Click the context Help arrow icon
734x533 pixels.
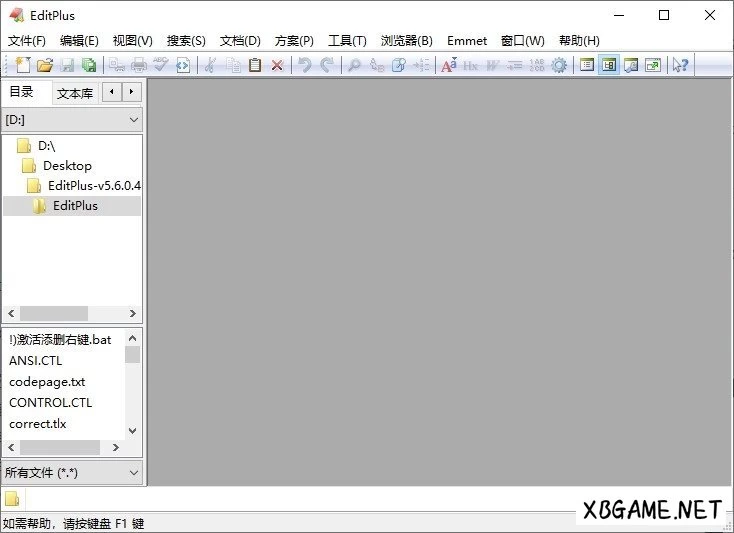pos(680,65)
